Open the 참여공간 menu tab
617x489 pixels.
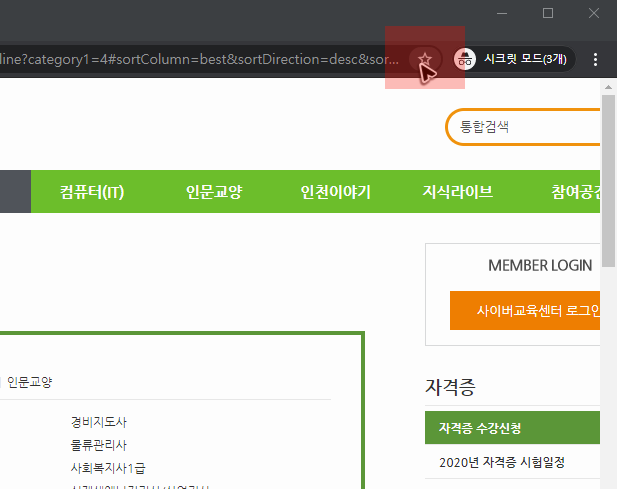tap(576, 192)
